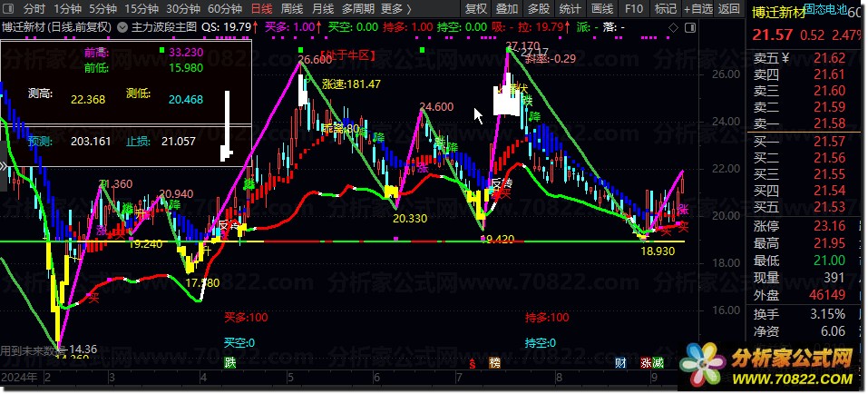Viewport: 868px width, 394px height.
Task: Click the 主力波段主图 indicator name
Action: [x=164, y=26]
